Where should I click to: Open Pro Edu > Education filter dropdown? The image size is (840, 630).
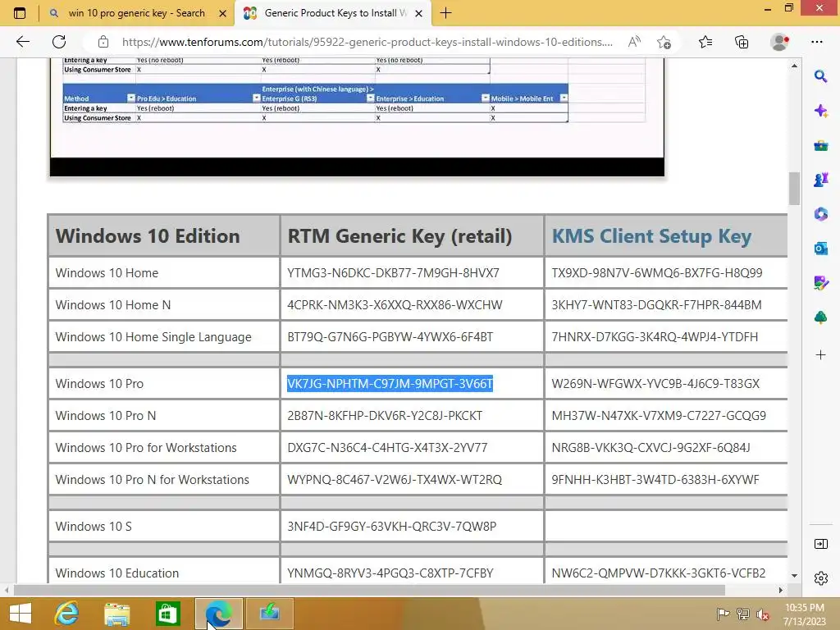pyautogui.click(x=257, y=98)
